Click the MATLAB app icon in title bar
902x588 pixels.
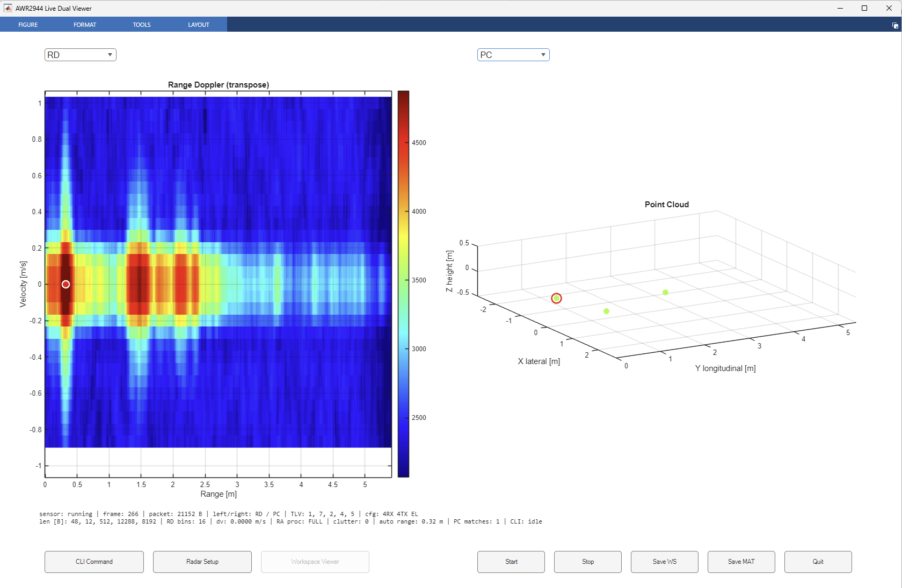tap(8, 8)
